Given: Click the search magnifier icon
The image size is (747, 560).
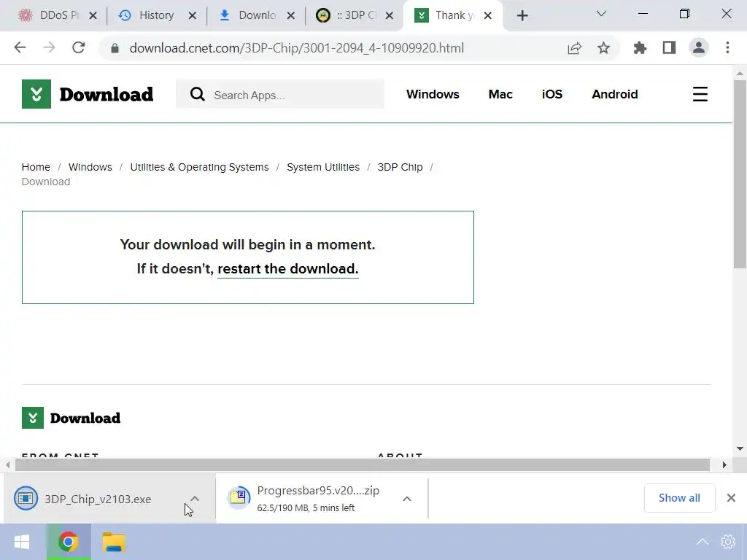Looking at the screenshot, I should (197, 94).
